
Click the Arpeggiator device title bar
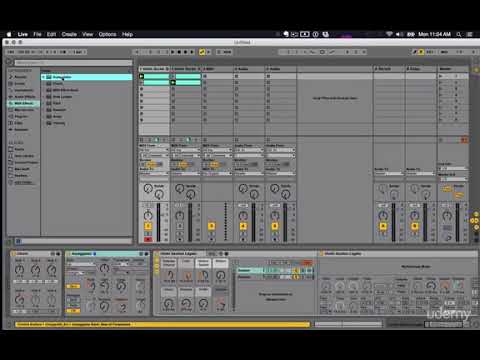point(107,254)
